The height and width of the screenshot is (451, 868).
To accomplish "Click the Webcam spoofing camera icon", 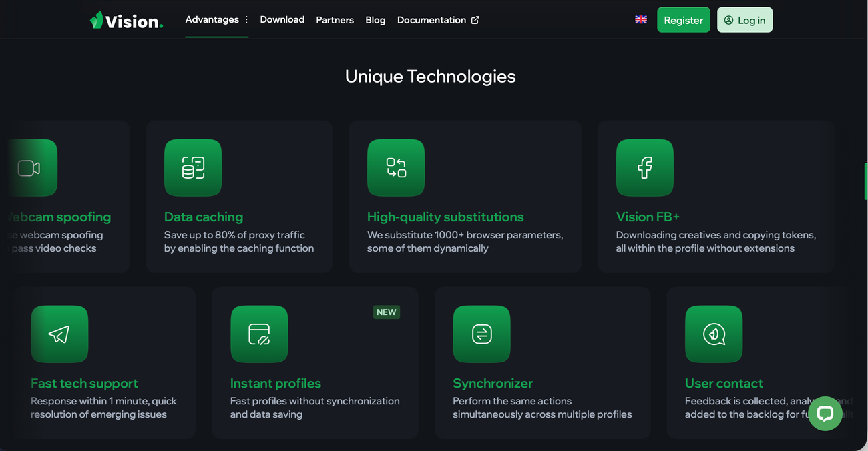I will tap(31, 168).
